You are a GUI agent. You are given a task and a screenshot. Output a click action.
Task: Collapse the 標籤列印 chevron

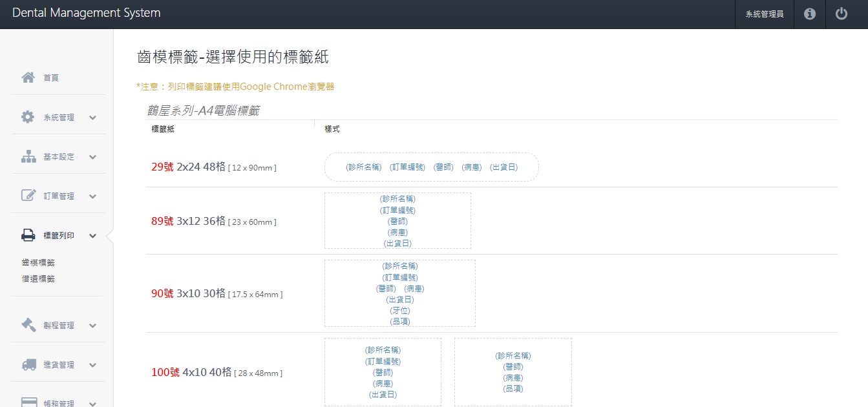[x=92, y=236]
